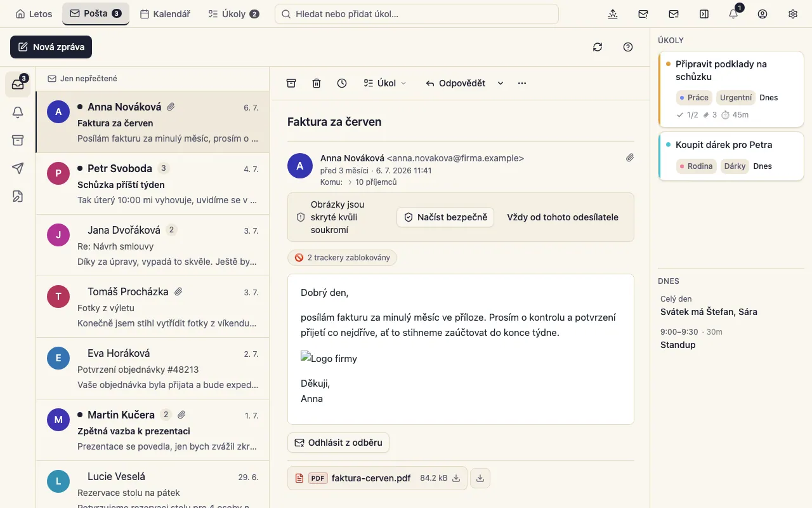Screen dimensions: 812x508
Task: Download all attachments icon beside faktura-cerven.pdf
Action: coord(480,478)
